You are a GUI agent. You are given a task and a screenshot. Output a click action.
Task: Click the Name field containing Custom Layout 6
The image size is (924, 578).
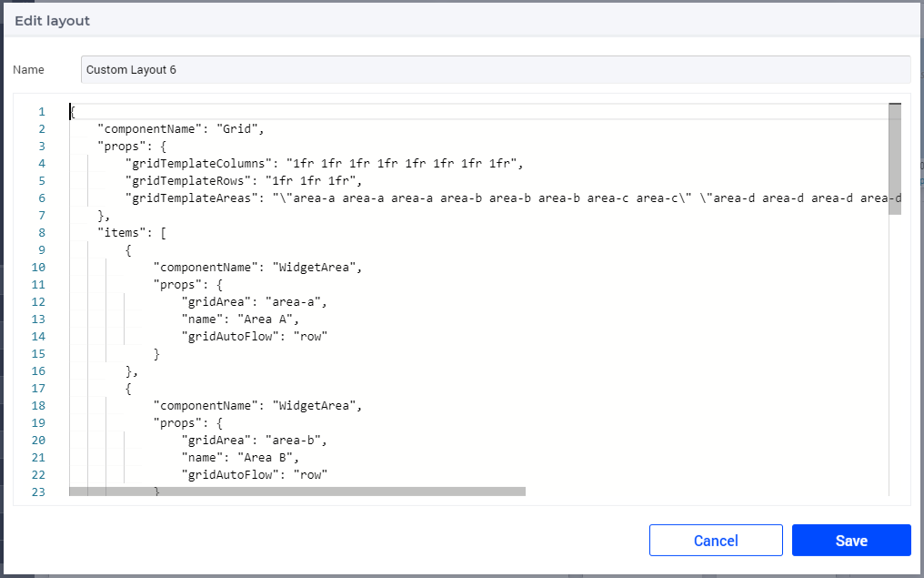pyautogui.click(x=496, y=69)
